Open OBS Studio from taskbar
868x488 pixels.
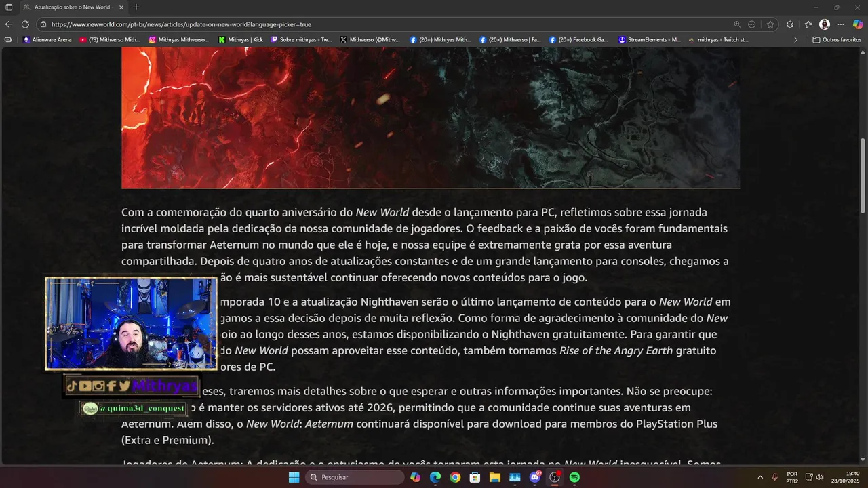click(x=555, y=477)
